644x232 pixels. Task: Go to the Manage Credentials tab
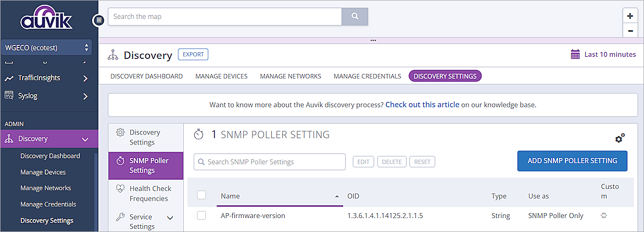click(x=367, y=76)
